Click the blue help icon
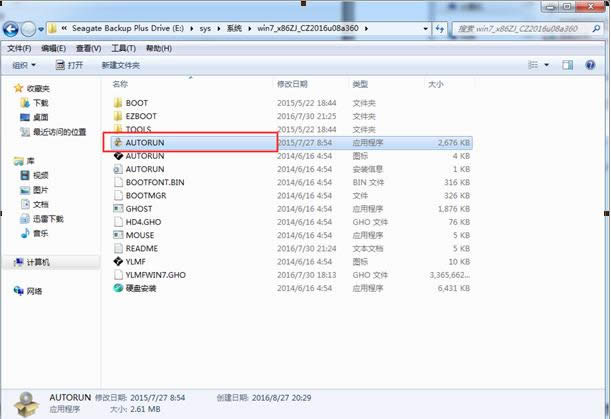 [590, 65]
